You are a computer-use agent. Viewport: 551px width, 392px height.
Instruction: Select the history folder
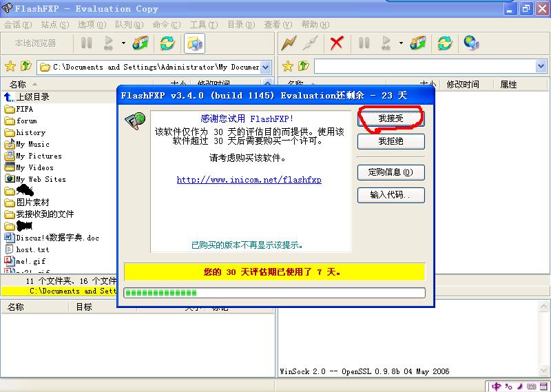25,132
